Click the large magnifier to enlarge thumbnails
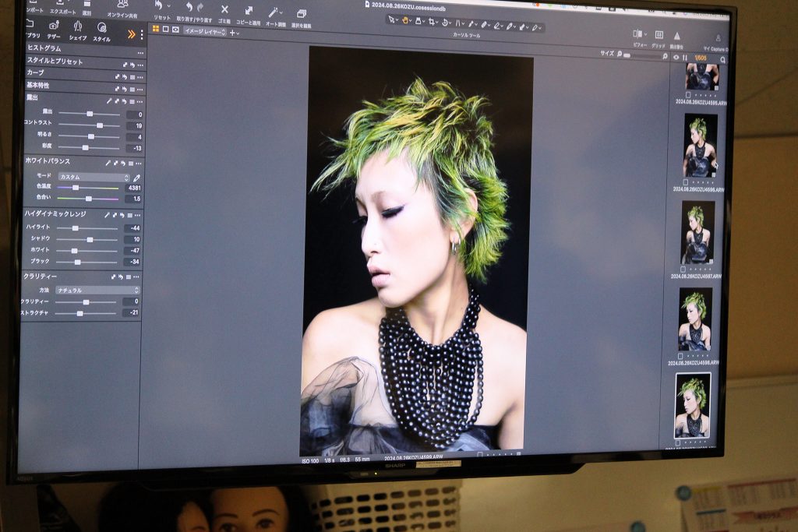 pos(665,56)
